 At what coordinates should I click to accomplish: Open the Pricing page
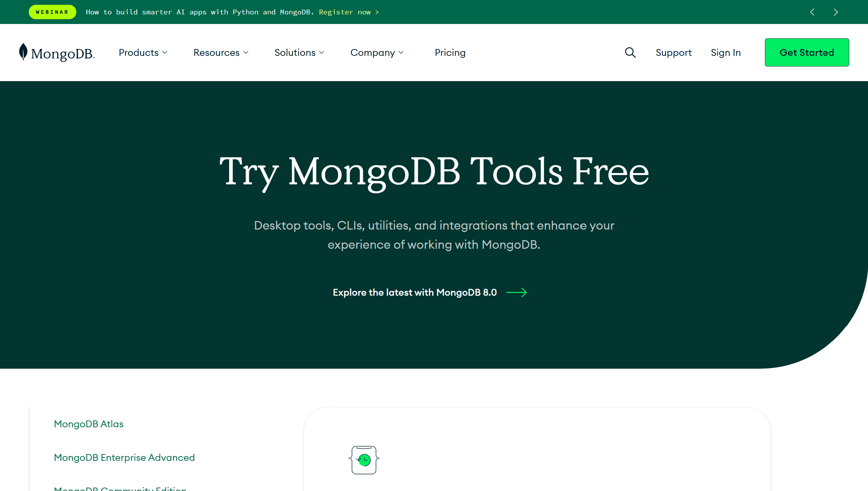coord(450,52)
